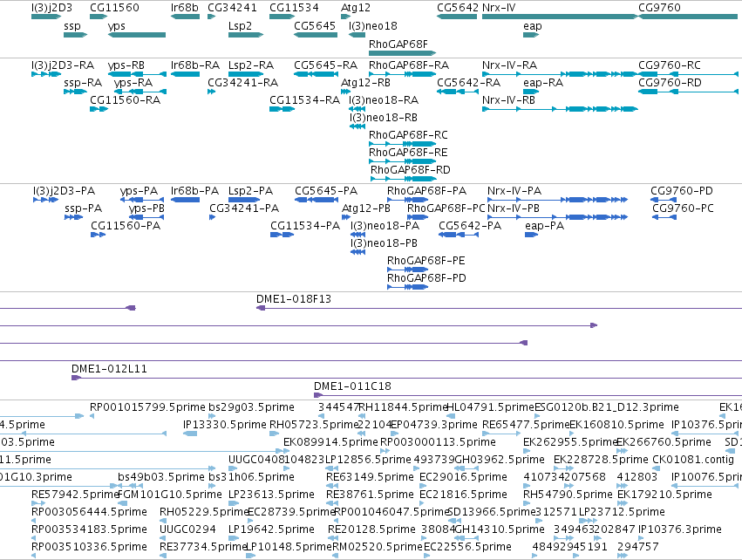Select the IP13330.5prime EST label
742x560 pixels.
coord(225,425)
